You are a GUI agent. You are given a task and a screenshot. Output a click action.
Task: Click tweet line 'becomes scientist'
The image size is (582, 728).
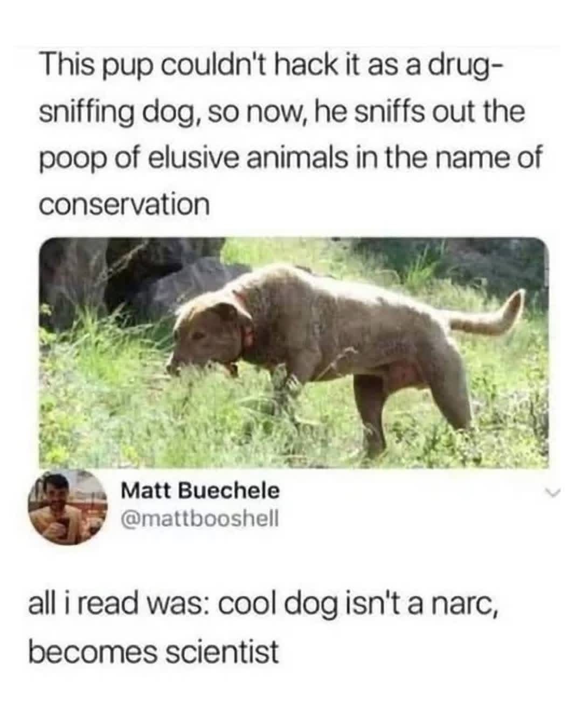pyautogui.click(x=154, y=651)
